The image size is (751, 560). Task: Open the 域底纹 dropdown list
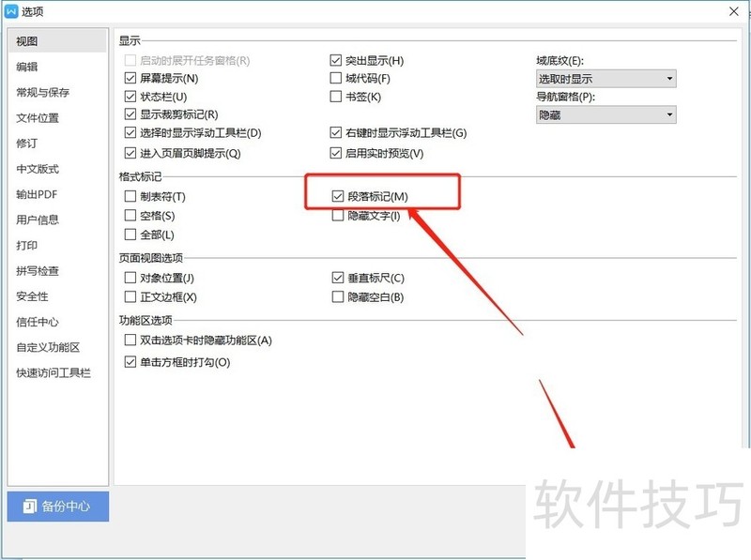pyautogui.click(x=605, y=79)
